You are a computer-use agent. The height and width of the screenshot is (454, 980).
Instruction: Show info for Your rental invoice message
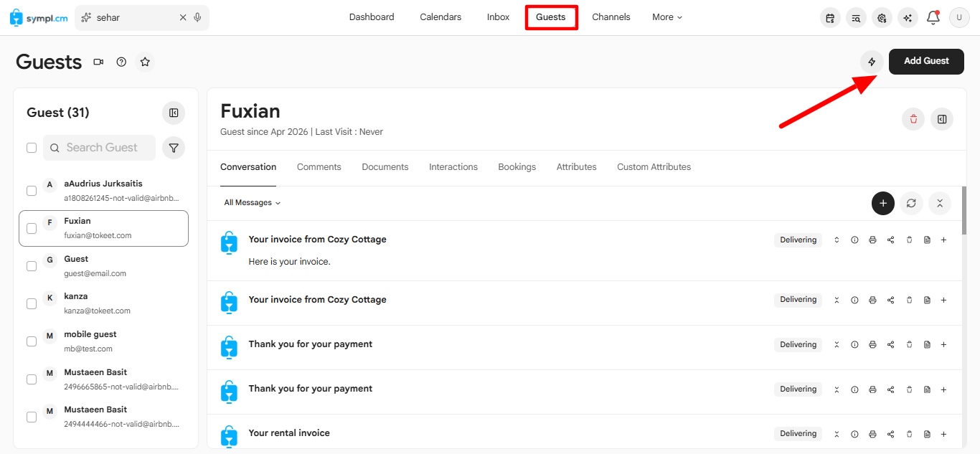pyautogui.click(x=854, y=434)
